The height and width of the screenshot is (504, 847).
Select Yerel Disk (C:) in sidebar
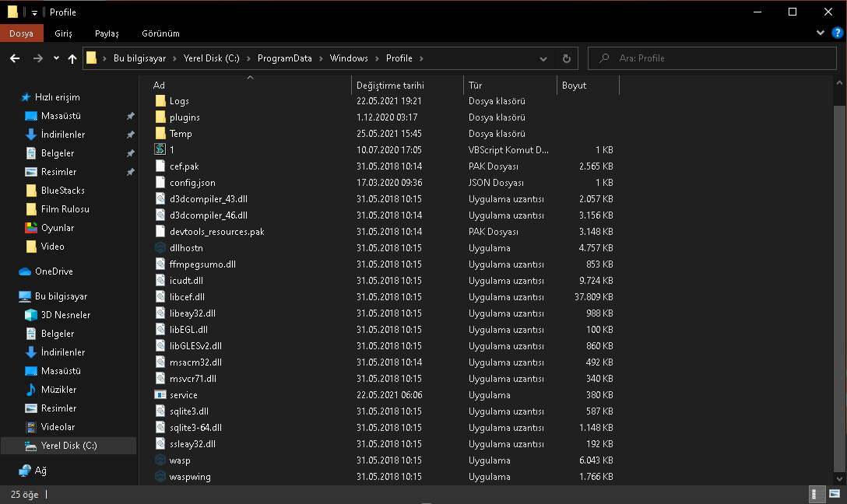click(69, 446)
